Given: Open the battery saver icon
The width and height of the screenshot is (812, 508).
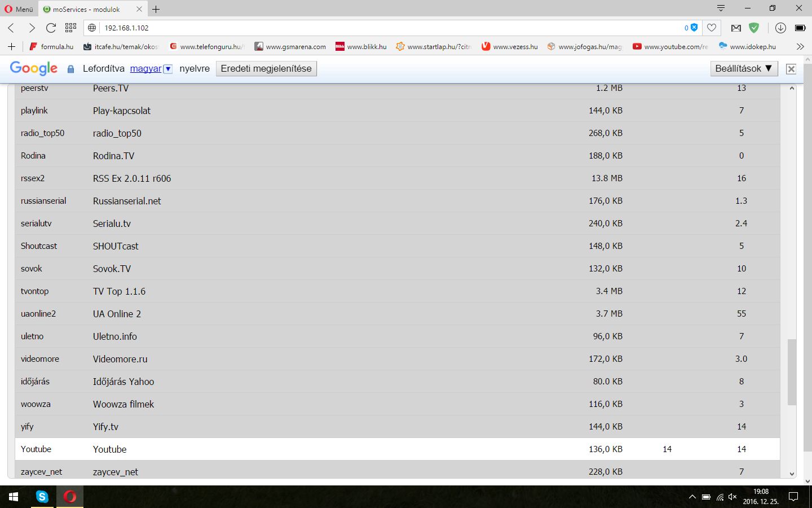Looking at the screenshot, I should click(x=800, y=28).
